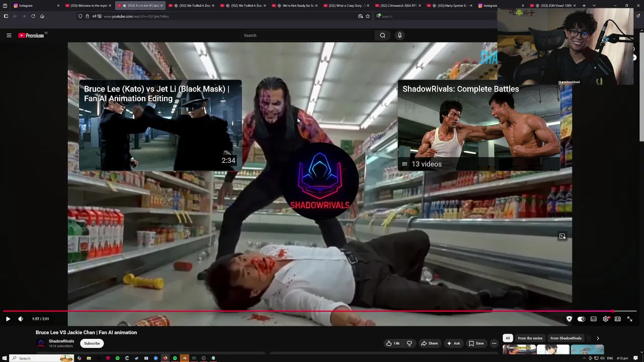The height and width of the screenshot is (362, 644).
Task: Expand the list all tabs dropdown
Action: click(594, 6)
